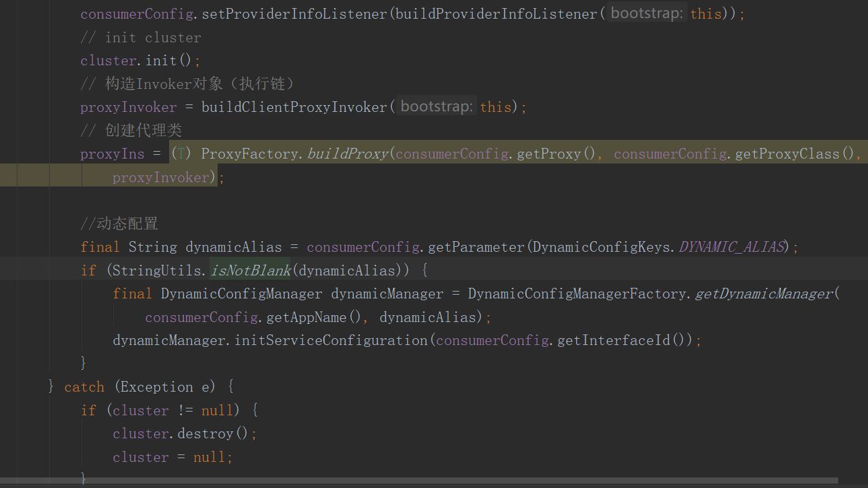
Task: Click the 'cluster != null' condition
Action: point(173,410)
